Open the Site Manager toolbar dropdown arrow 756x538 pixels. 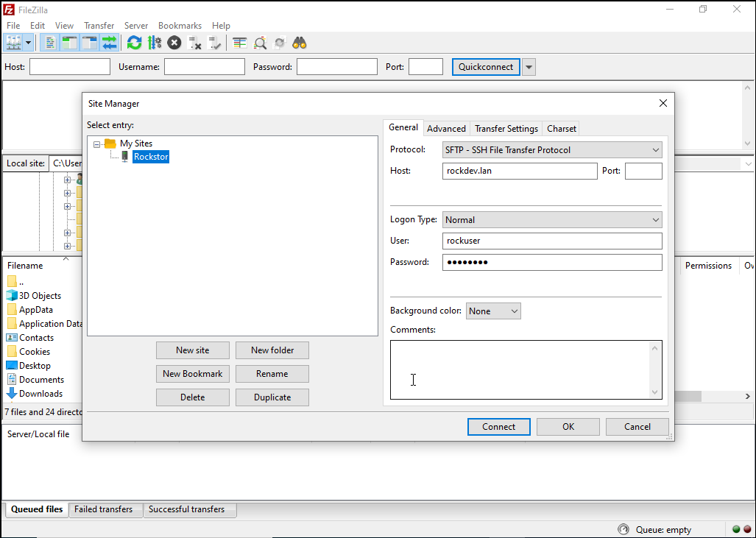pyautogui.click(x=28, y=43)
